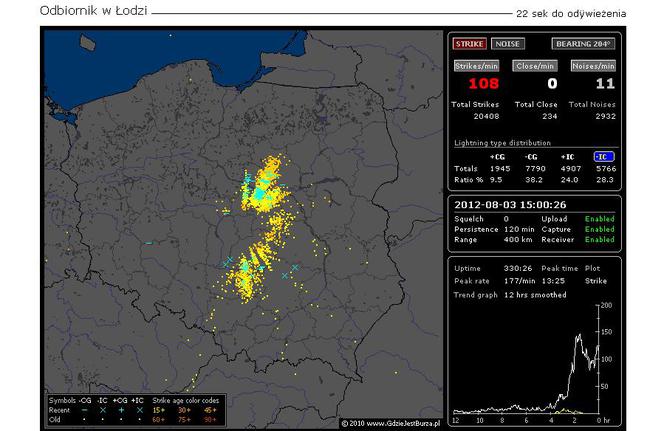This screenshot has width=664, height=431.
Task: Click the Recent -CG dash symbol in legend
Action: tap(85, 410)
